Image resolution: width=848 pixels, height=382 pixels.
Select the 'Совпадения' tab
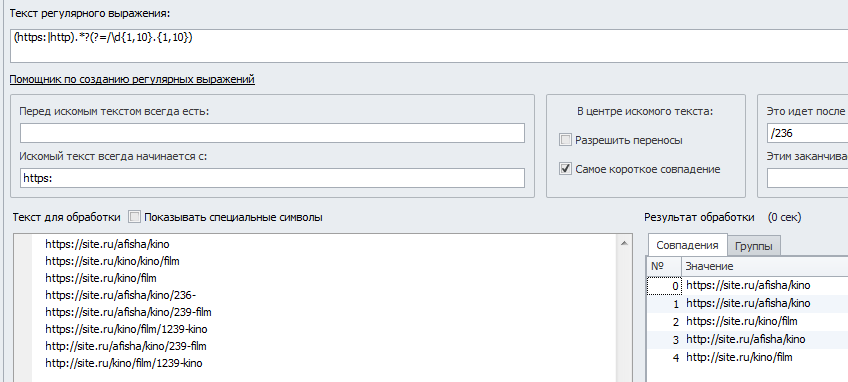(687, 245)
